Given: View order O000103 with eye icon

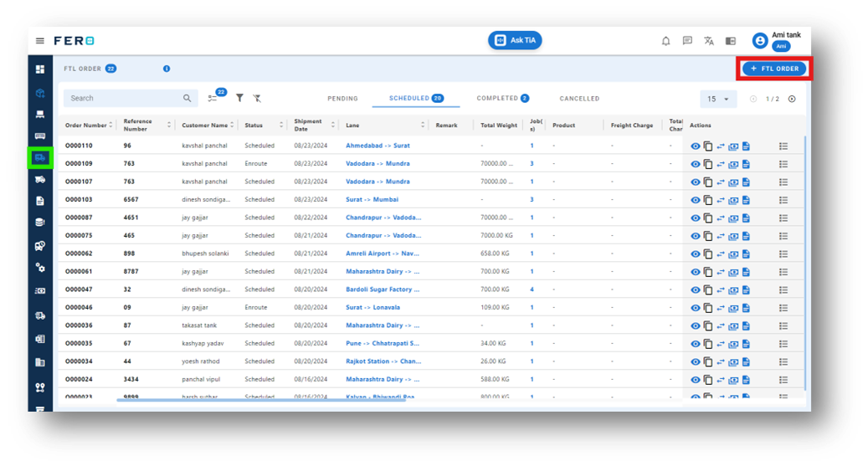Looking at the screenshot, I should pos(696,200).
